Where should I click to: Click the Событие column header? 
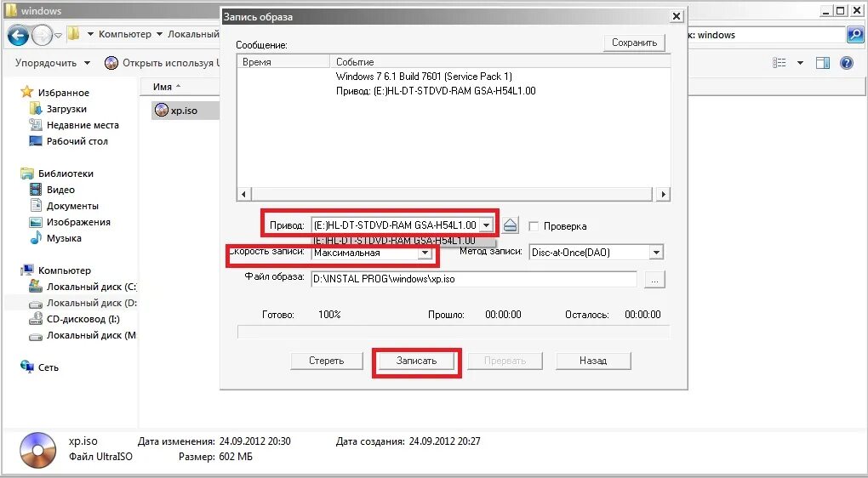pos(500,62)
